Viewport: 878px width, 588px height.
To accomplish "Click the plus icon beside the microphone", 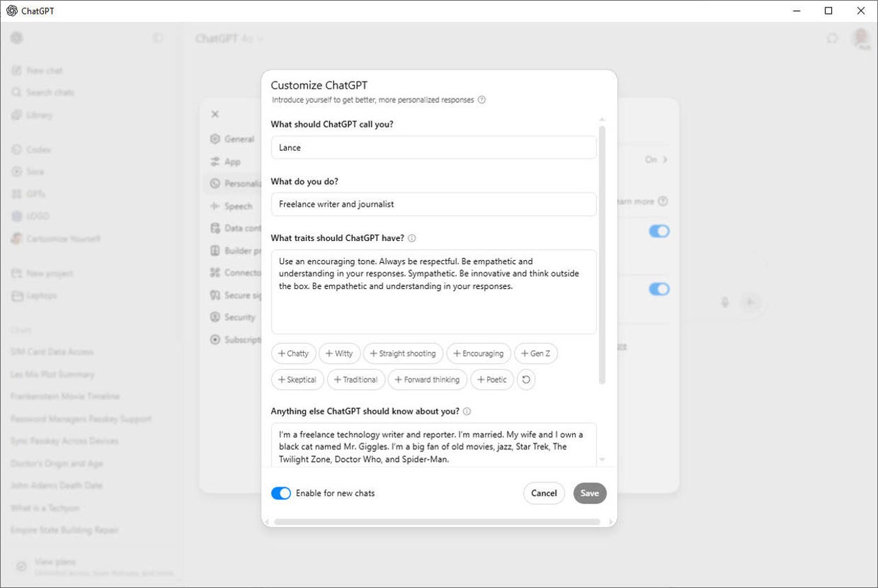I will pos(750,302).
